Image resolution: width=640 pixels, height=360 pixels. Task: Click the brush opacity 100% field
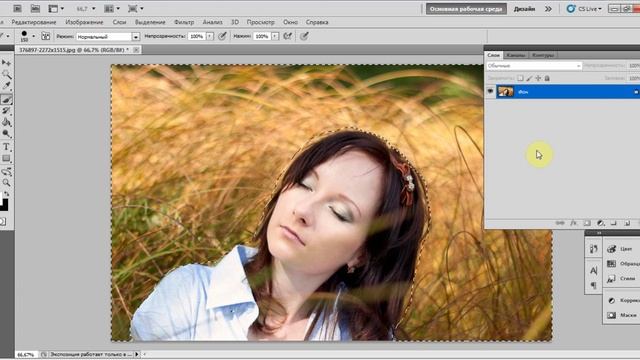coord(197,37)
